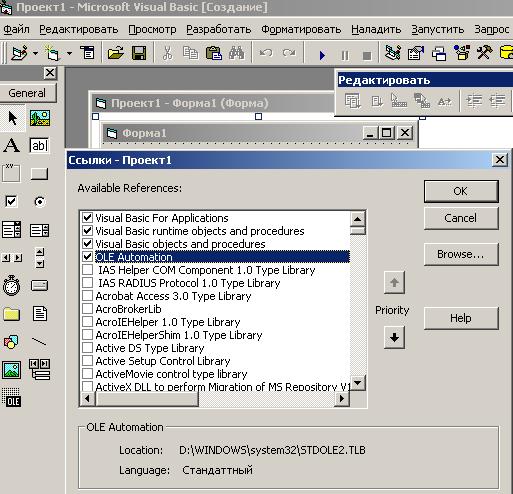Select the OLE container tool
Image resolution: width=513 pixels, height=494 pixels.
coord(11,397)
